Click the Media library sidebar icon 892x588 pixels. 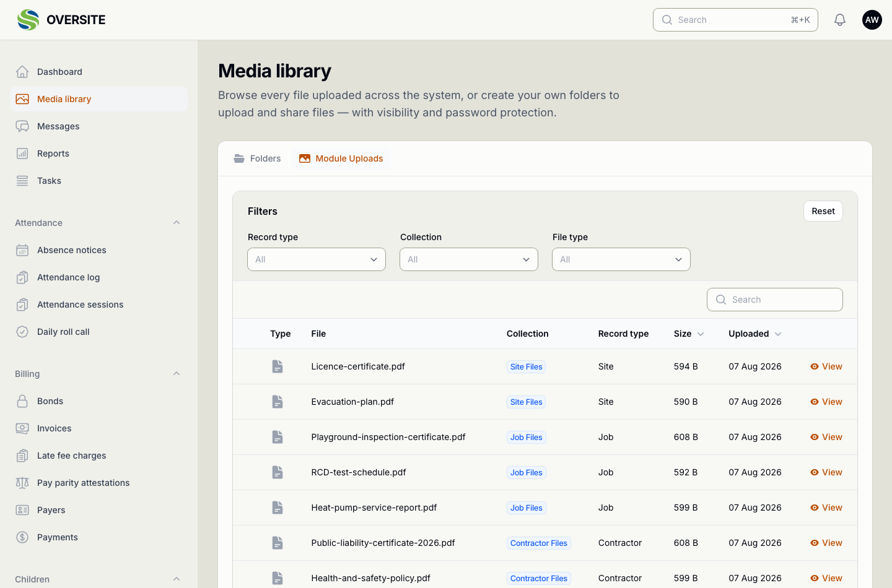[22, 99]
